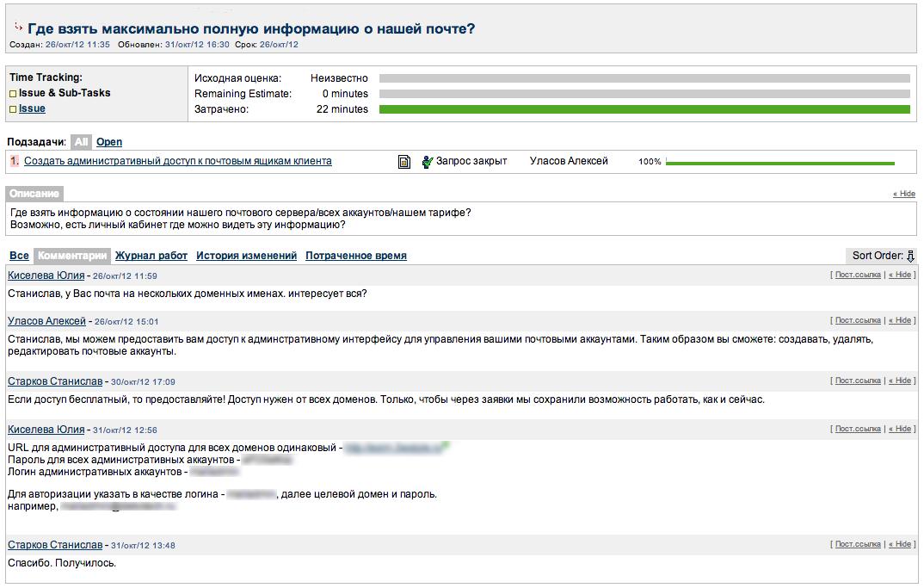Click the Sort Order arrow icon
924x588 pixels.
pyautogui.click(x=910, y=256)
